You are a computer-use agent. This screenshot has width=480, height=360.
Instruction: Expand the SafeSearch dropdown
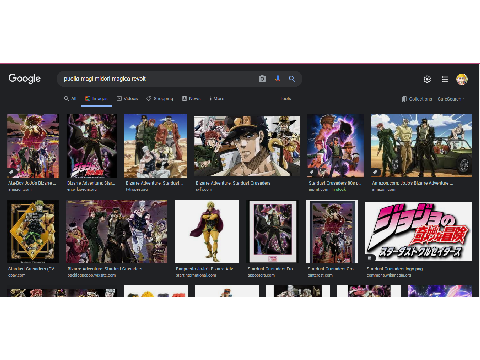click(451, 99)
